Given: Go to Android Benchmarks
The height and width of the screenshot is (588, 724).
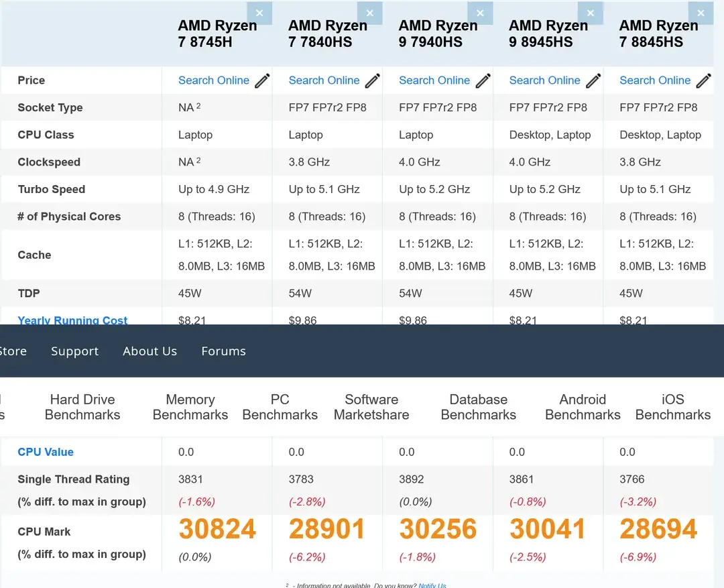Looking at the screenshot, I should pos(583,407).
